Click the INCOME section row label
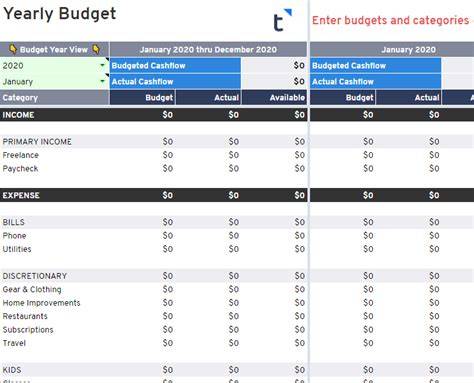Viewport: 474px width, 383px height. [x=18, y=115]
